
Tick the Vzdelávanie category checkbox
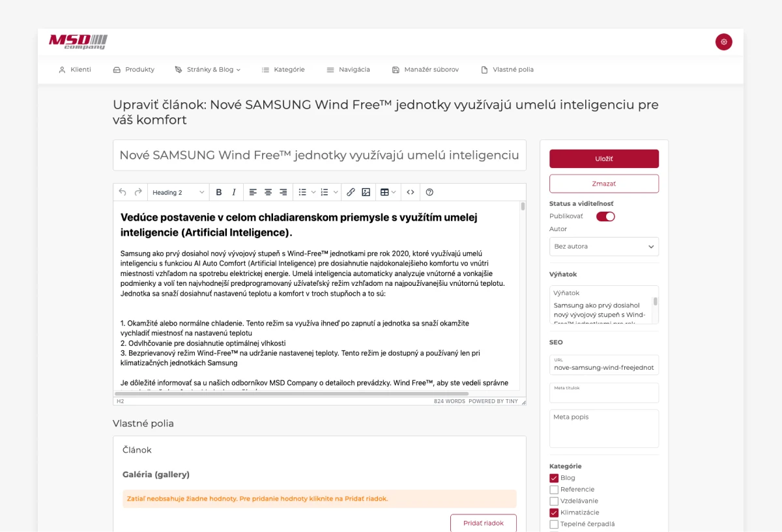(554, 501)
